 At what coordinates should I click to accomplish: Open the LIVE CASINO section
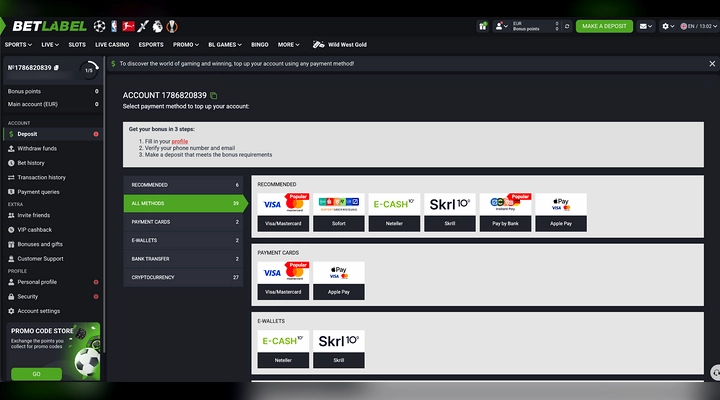tap(112, 45)
